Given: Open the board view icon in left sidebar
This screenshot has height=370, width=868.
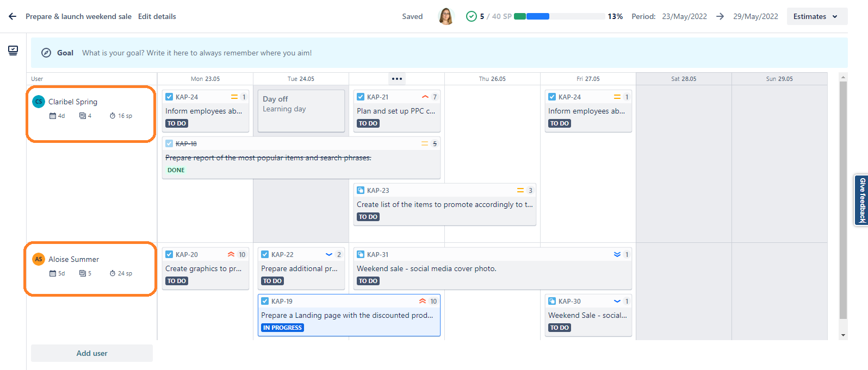Looking at the screenshot, I should [x=13, y=51].
